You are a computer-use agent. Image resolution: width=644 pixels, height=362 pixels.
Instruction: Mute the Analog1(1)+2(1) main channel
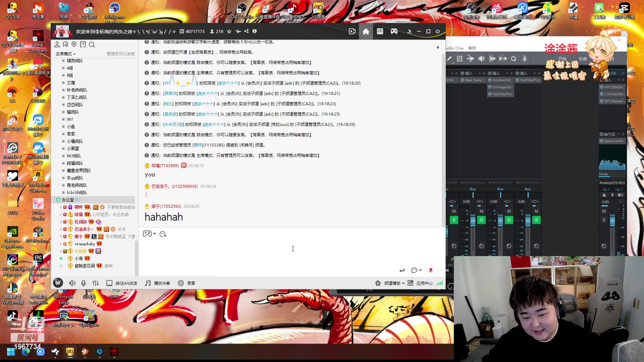604,211
